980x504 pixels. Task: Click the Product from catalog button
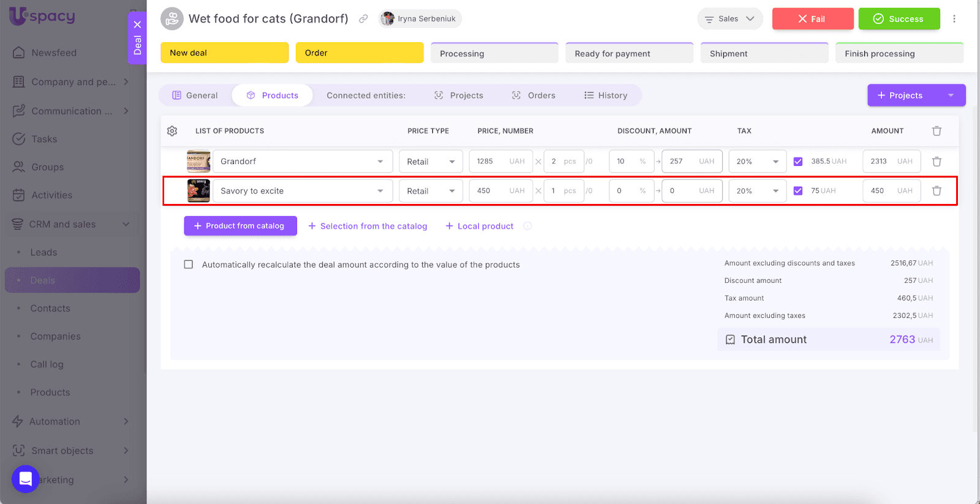coord(240,226)
